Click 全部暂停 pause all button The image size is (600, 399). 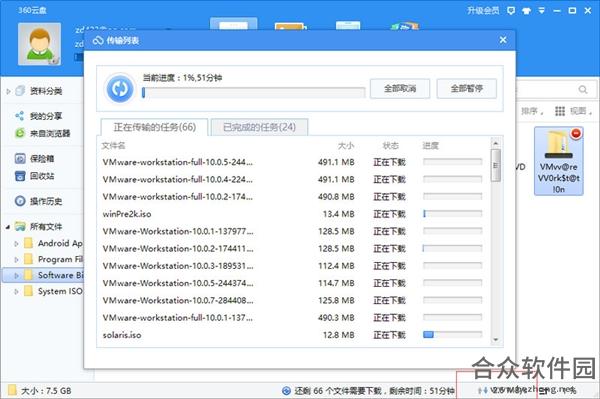click(x=466, y=89)
